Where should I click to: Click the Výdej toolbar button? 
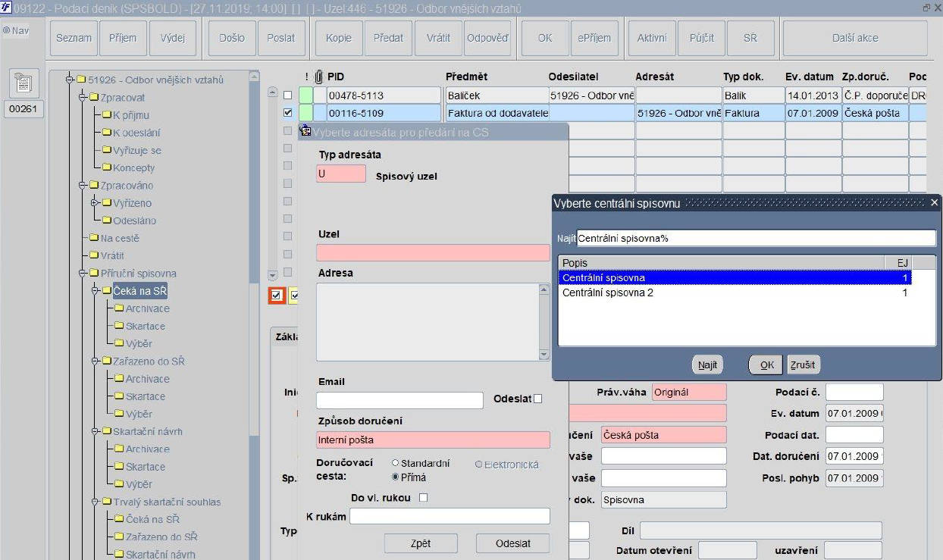click(x=173, y=38)
